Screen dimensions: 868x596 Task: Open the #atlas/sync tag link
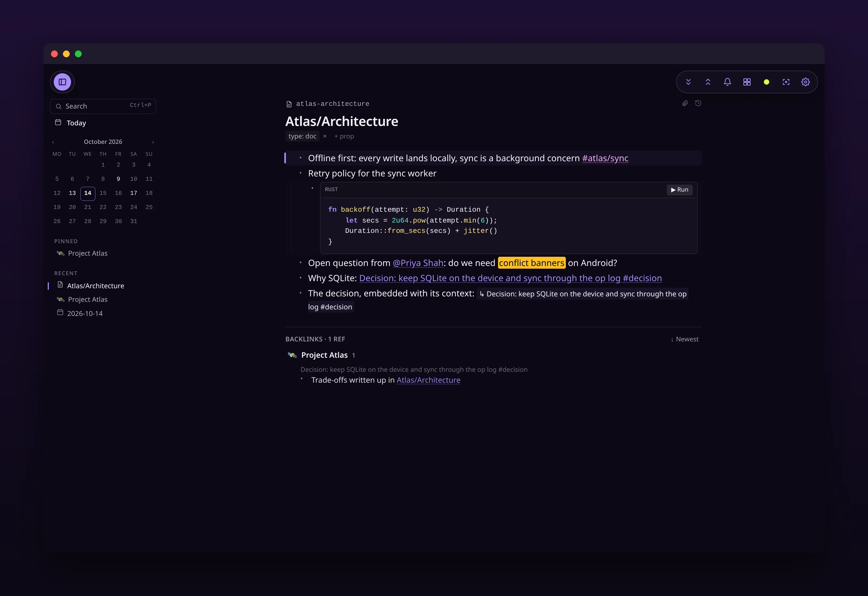tap(605, 158)
